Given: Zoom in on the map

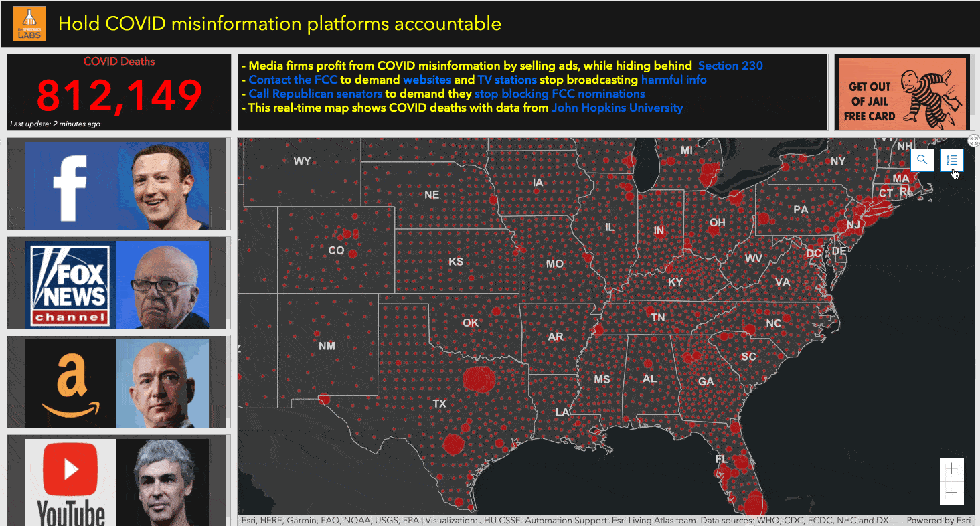Looking at the screenshot, I should click(951, 469).
